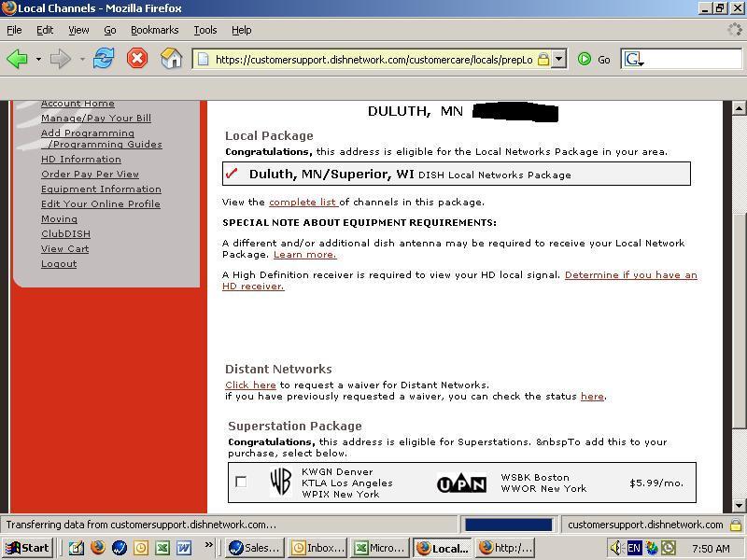Open the Edit Your Online Profile link

[x=101, y=203]
